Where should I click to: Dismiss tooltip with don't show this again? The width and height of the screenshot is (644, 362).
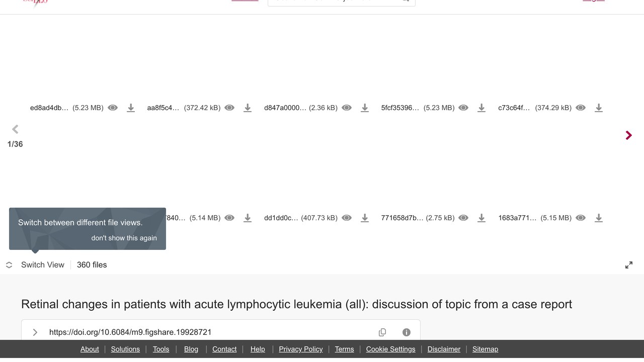tap(124, 238)
